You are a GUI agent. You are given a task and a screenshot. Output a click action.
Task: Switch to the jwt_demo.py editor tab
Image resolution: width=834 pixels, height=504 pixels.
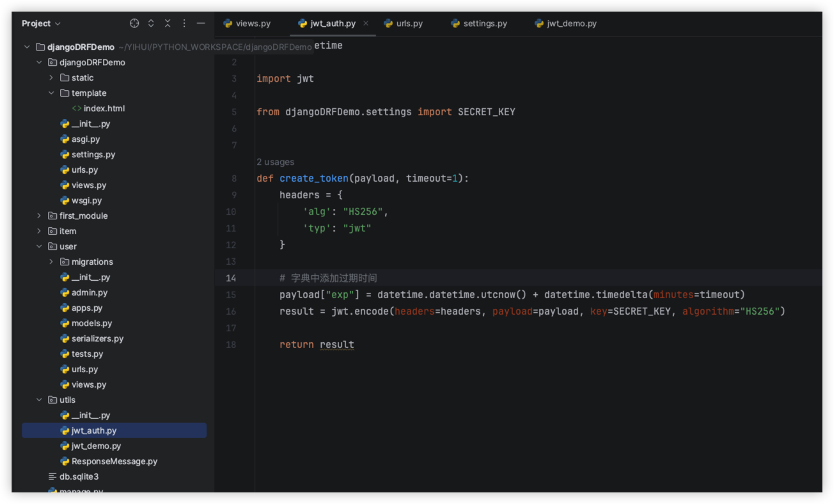pyautogui.click(x=571, y=24)
